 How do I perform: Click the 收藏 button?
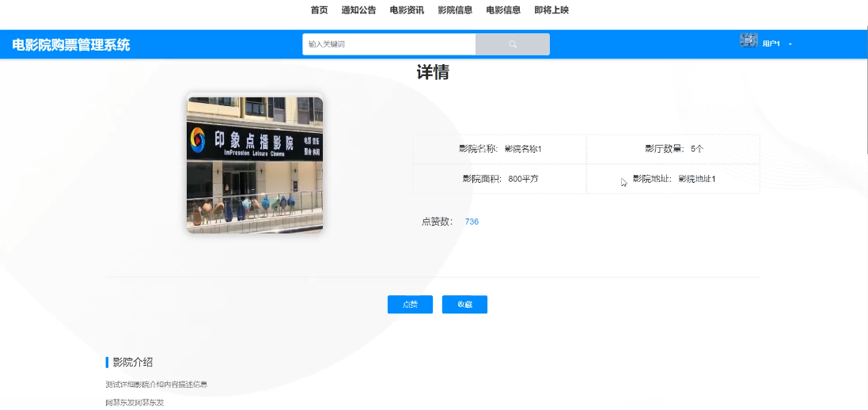464,304
